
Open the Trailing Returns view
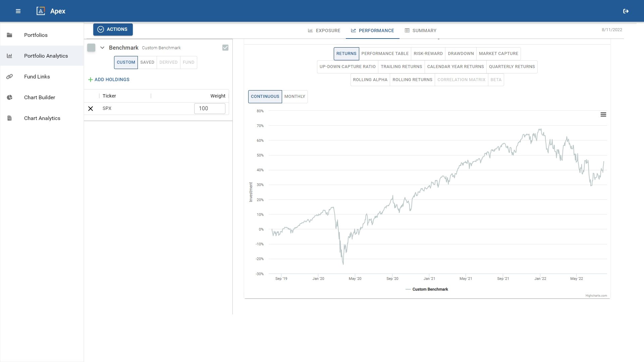(x=401, y=67)
